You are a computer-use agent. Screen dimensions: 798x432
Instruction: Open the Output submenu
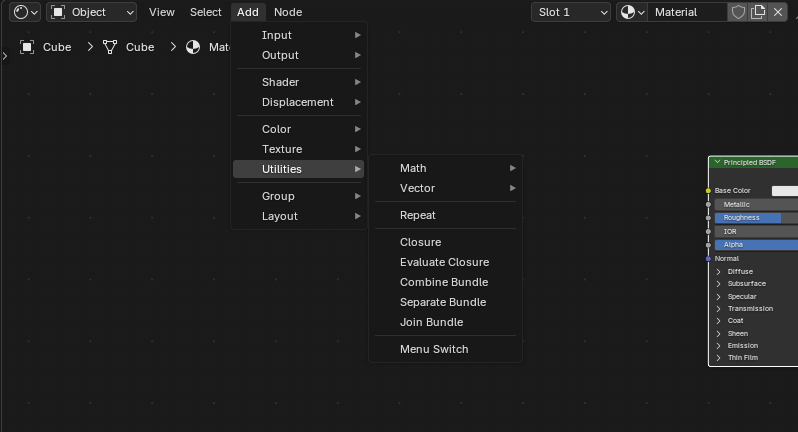pos(299,55)
